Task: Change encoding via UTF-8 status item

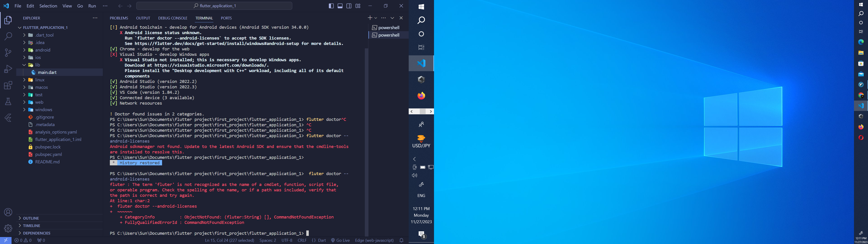Action: 287,240
